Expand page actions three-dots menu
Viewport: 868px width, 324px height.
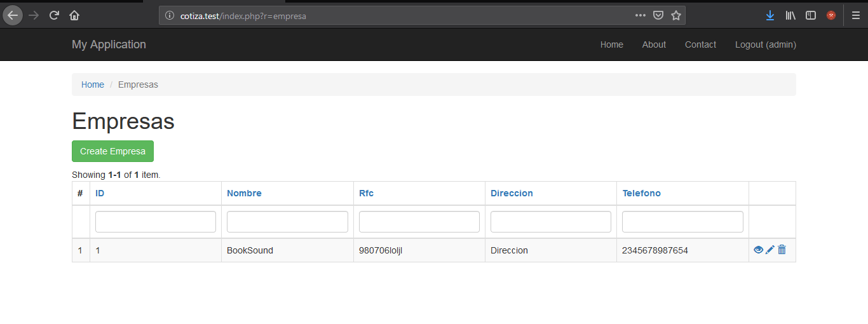tap(641, 15)
